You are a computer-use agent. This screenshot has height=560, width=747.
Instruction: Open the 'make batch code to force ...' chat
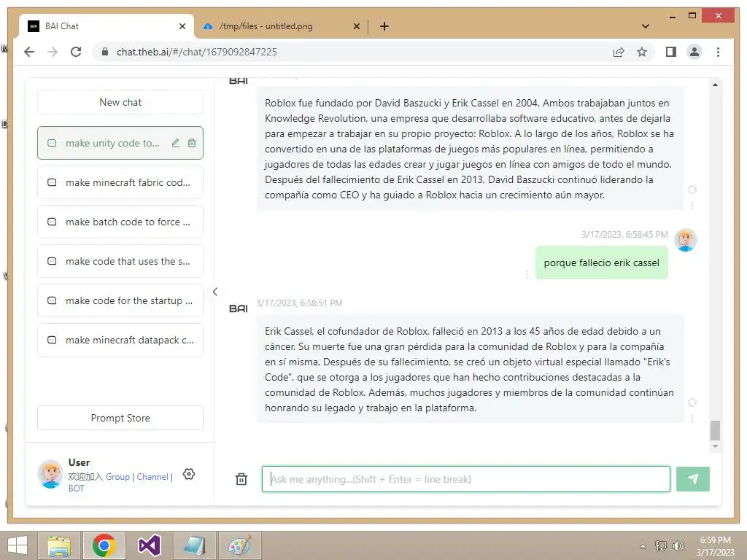click(x=120, y=222)
